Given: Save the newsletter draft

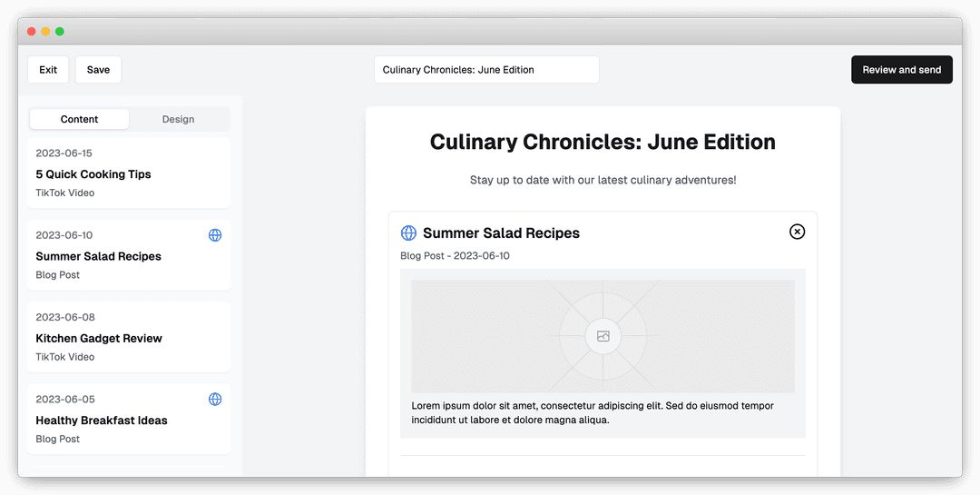Looking at the screenshot, I should 98,70.
